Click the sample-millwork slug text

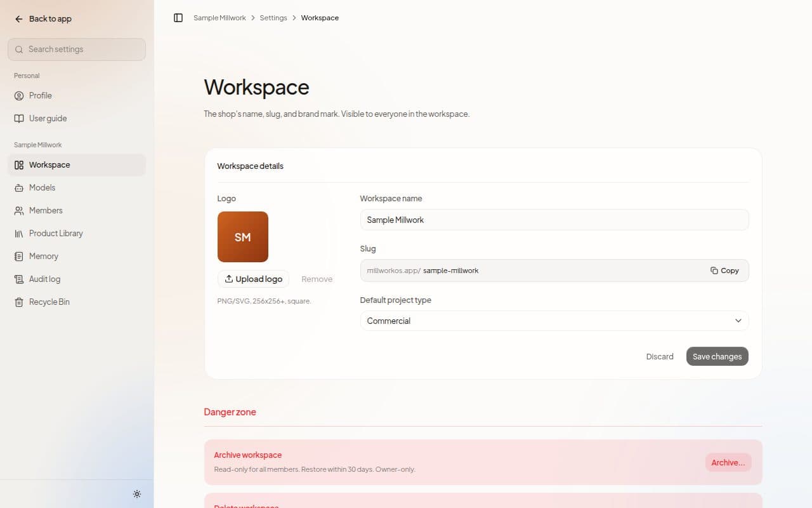click(451, 271)
